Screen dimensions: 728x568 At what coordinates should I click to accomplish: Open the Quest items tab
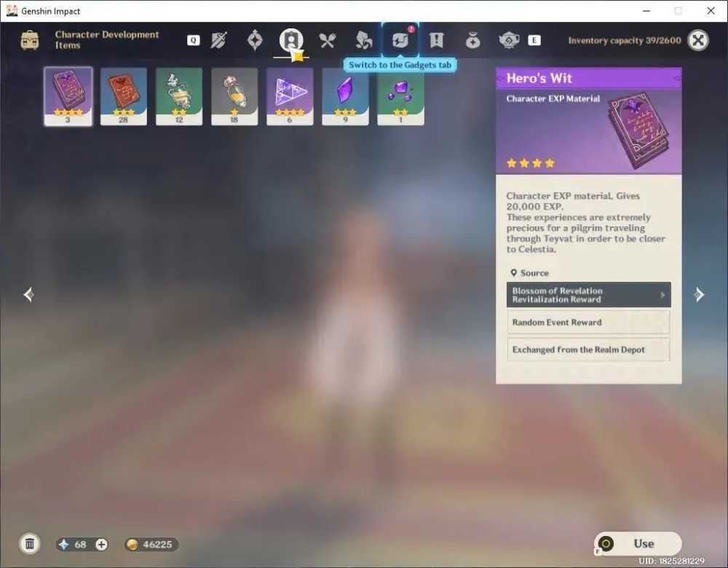436,40
